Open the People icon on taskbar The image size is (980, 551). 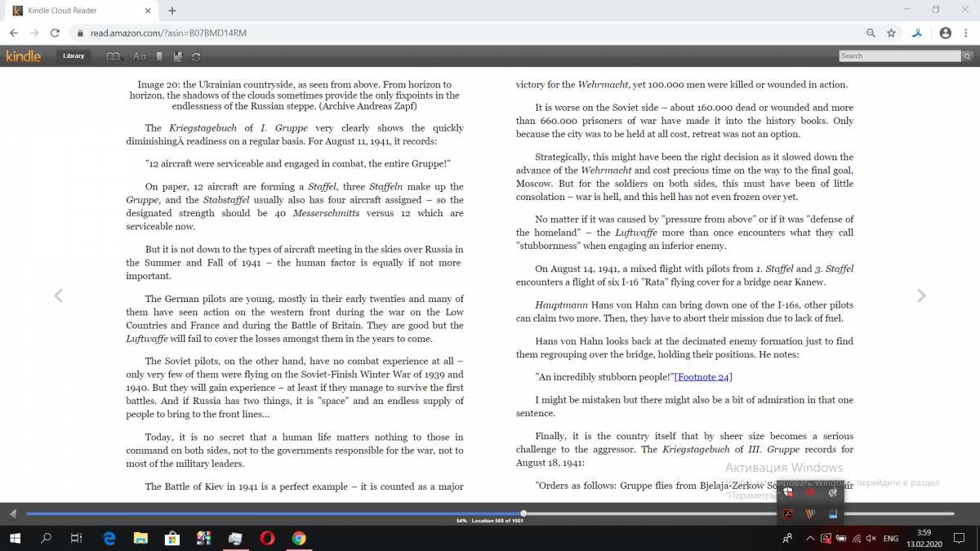pyautogui.click(x=786, y=539)
